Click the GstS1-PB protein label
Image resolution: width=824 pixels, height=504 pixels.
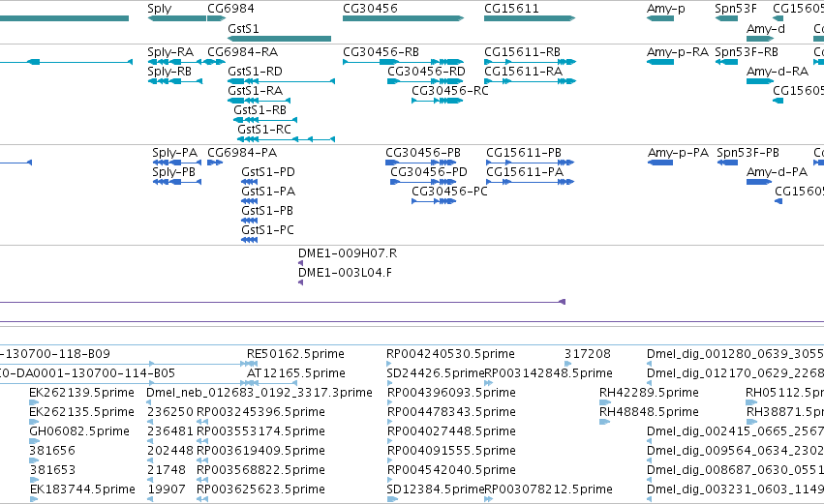tap(267, 211)
